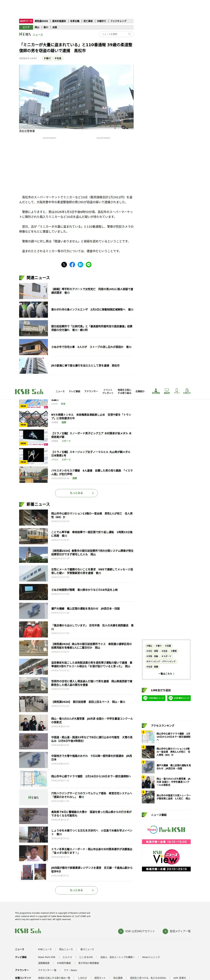The image size is (210, 980).
Task: Click the KSB 5ch logo in the navigation bar
Action: 29,392
